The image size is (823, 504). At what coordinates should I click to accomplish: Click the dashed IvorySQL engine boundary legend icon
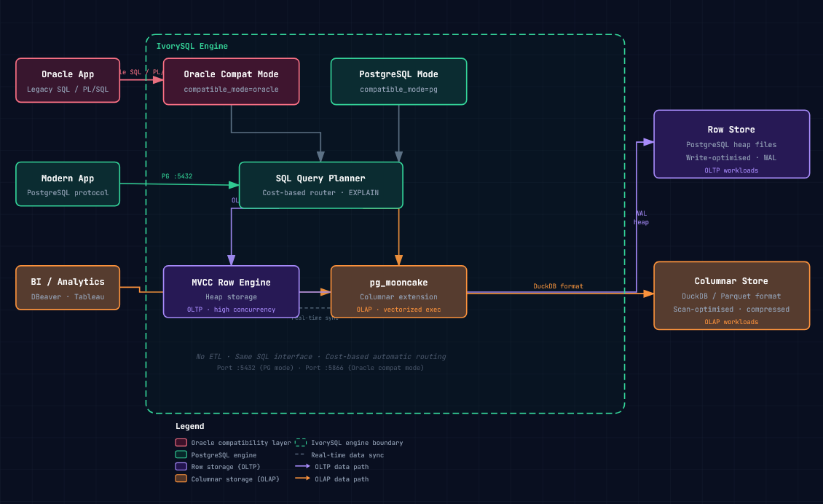click(301, 443)
